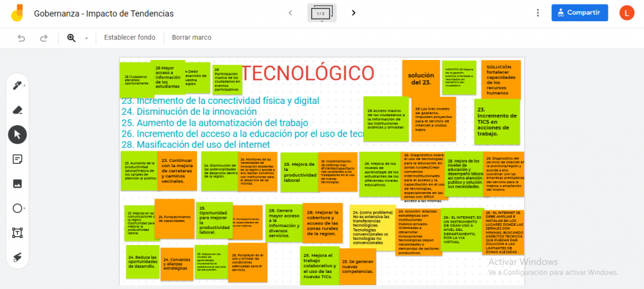
Task: Click Borrar marco
Action: point(191,37)
